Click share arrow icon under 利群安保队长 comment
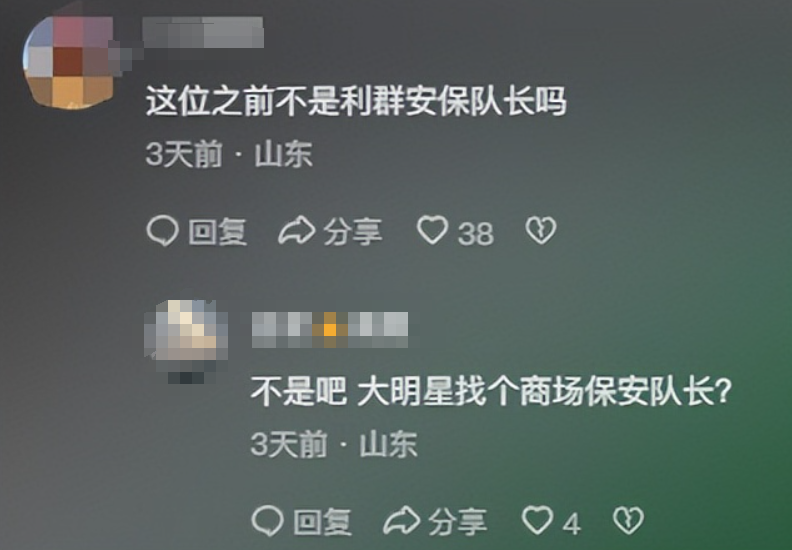The height and width of the screenshot is (550, 792). 296,231
